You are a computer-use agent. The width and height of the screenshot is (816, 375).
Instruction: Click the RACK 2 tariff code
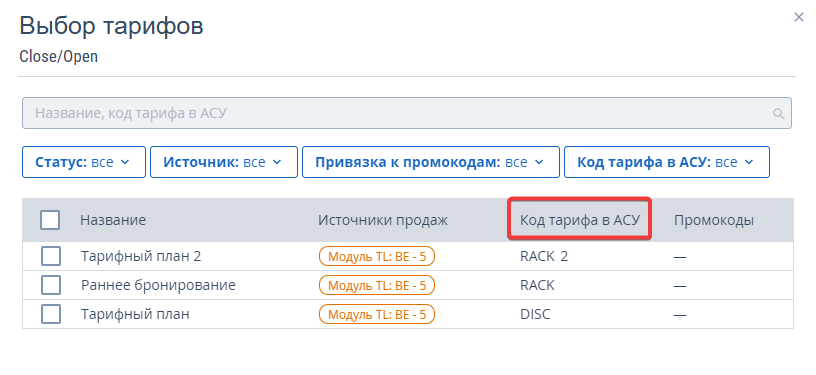click(x=544, y=256)
